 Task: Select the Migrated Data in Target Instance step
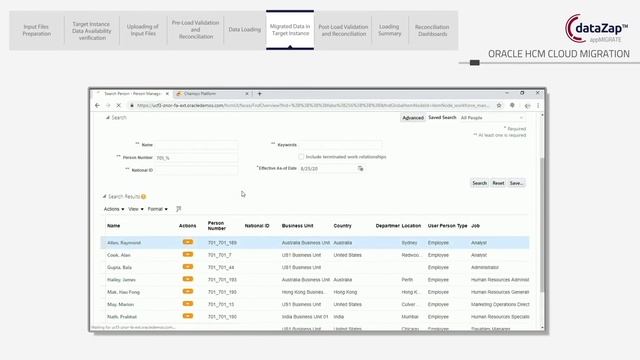[290, 30]
